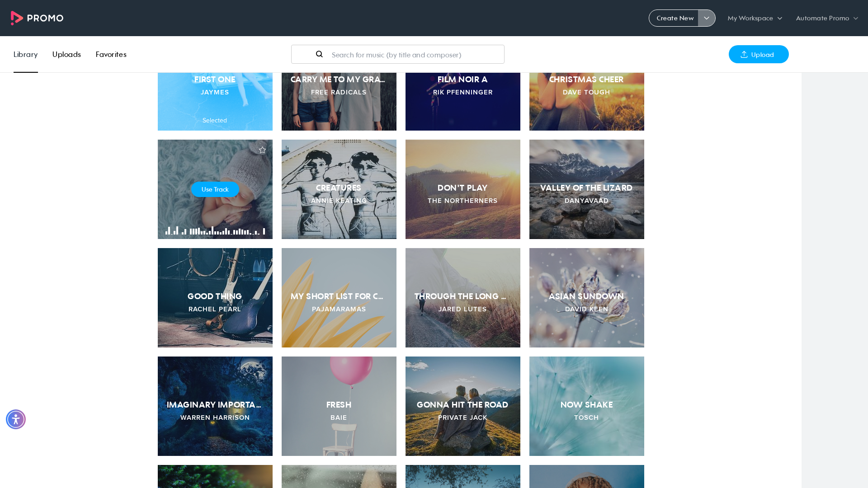Click the Create New button

pyautogui.click(x=674, y=18)
